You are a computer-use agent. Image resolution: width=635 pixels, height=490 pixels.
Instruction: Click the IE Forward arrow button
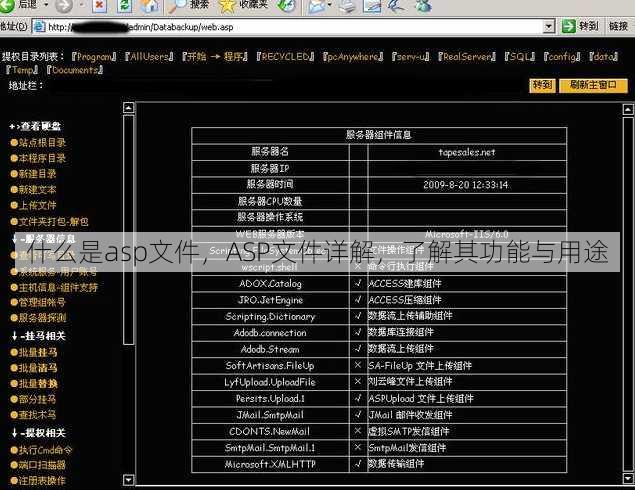(x=64, y=6)
